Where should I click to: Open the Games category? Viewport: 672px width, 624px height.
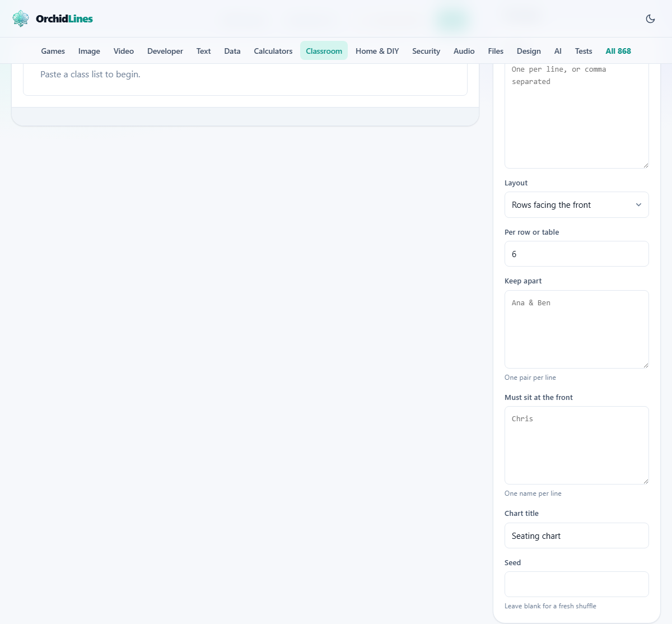click(53, 51)
